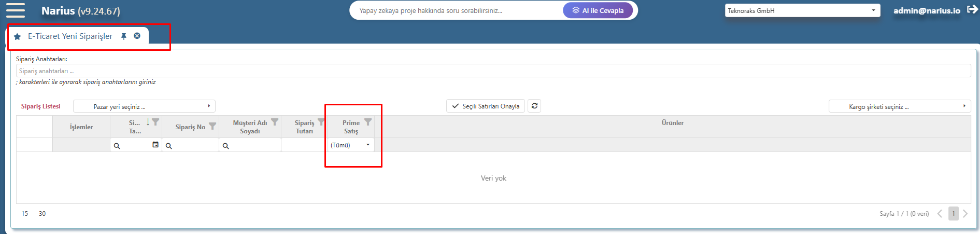Click search icon in date filter cell
Image resolution: width=980 pixels, height=234 pixels.
click(x=117, y=146)
